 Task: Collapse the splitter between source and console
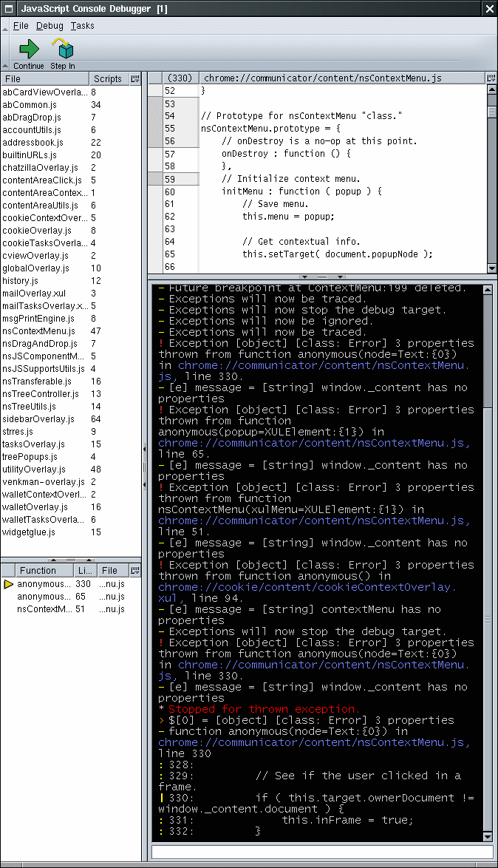coord(322,277)
